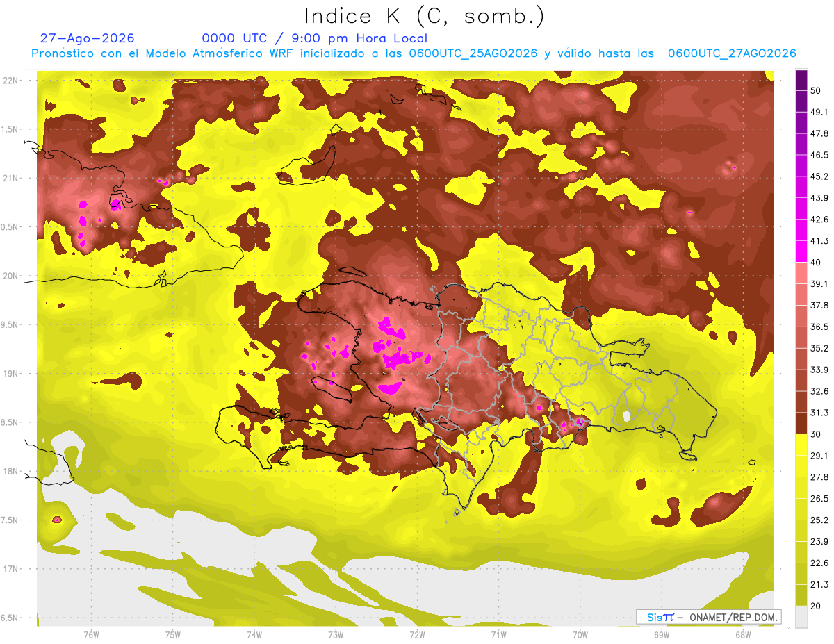Image resolution: width=834 pixels, height=644 pixels.
Task: Pick the magenta swatch between 40 and 41.3
Action: pyautogui.click(x=801, y=251)
